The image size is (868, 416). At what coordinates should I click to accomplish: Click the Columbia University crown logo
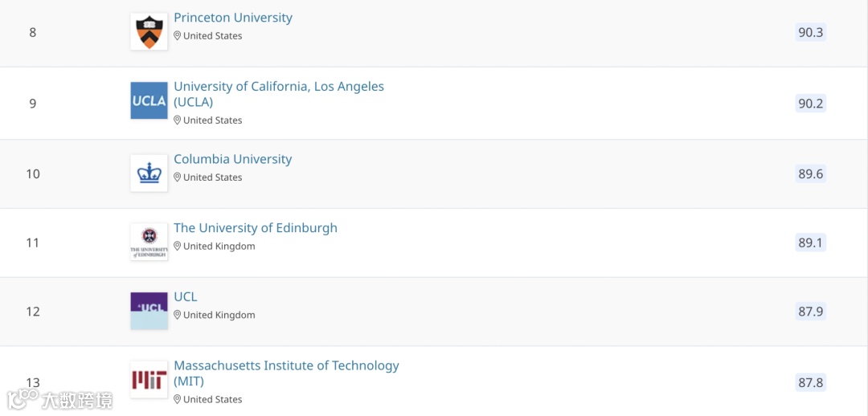tap(149, 173)
